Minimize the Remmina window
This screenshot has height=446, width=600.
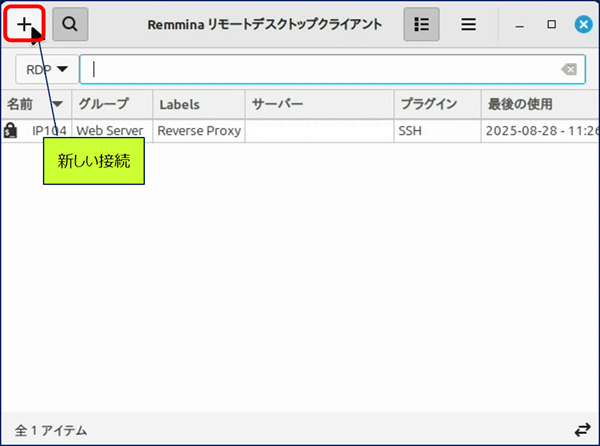[519, 25]
